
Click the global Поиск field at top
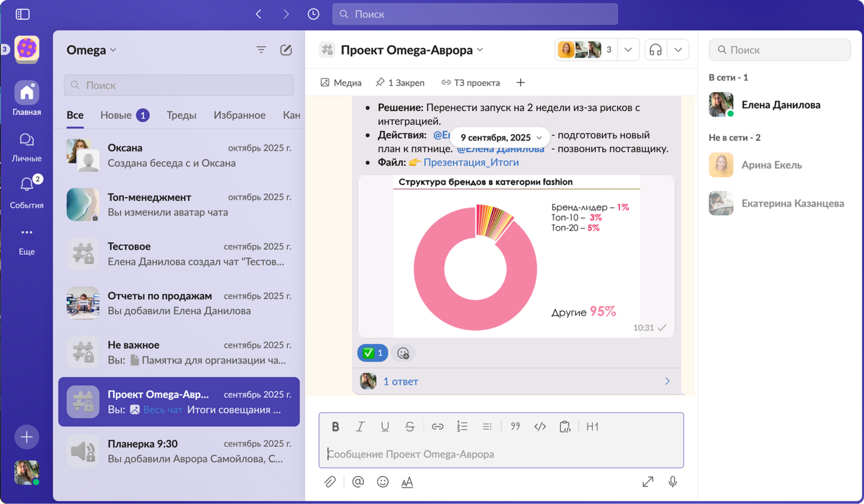pos(475,14)
